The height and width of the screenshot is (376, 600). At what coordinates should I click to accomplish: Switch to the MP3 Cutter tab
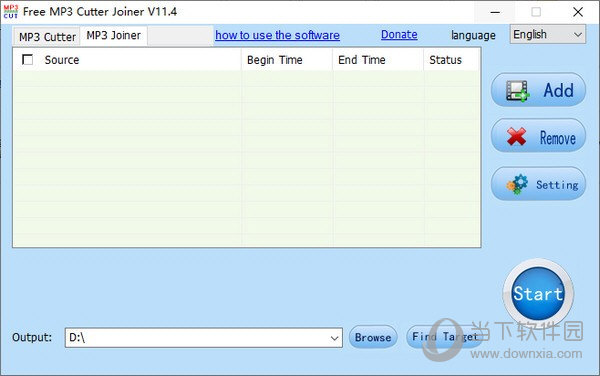click(47, 37)
